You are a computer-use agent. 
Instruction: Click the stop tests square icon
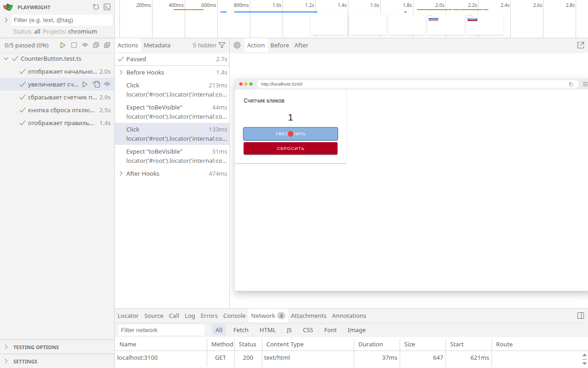point(74,45)
